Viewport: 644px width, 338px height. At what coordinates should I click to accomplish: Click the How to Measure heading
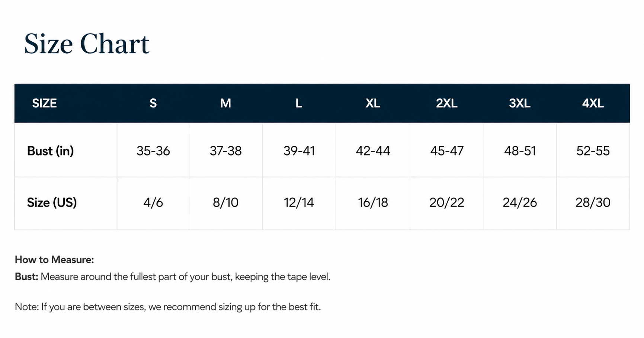tap(54, 260)
